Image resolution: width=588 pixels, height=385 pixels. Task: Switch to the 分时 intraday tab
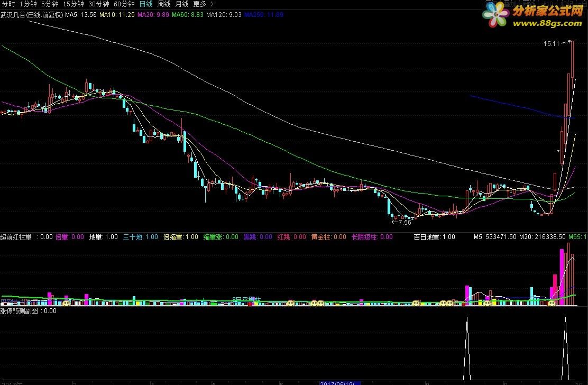pyautogui.click(x=8, y=4)
